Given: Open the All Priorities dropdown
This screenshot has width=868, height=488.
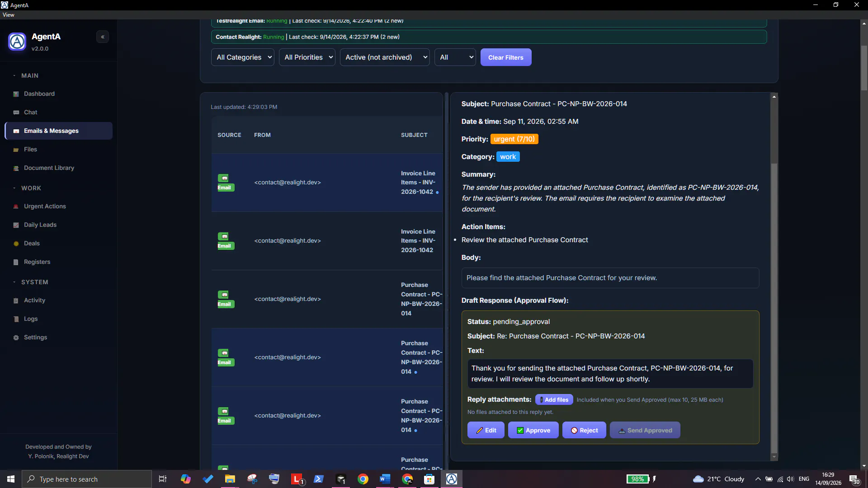Looking at the screenshot, I should tap(307, 57).
